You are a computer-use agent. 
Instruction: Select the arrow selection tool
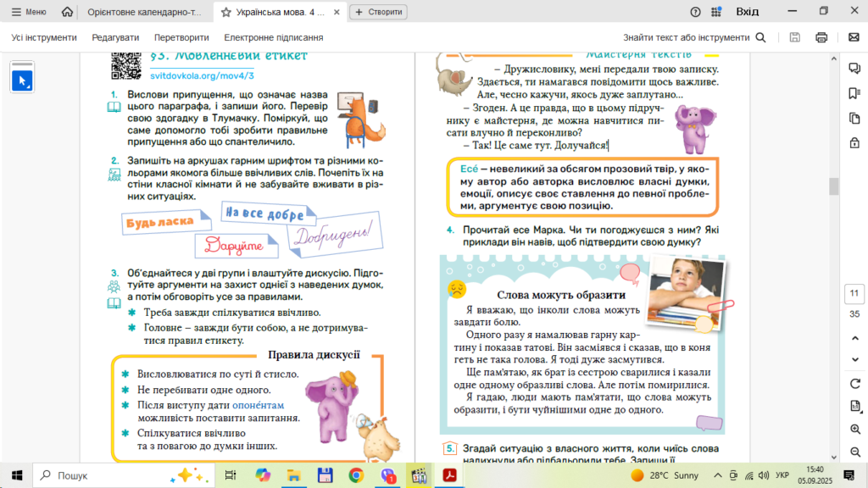coord(22,80)
